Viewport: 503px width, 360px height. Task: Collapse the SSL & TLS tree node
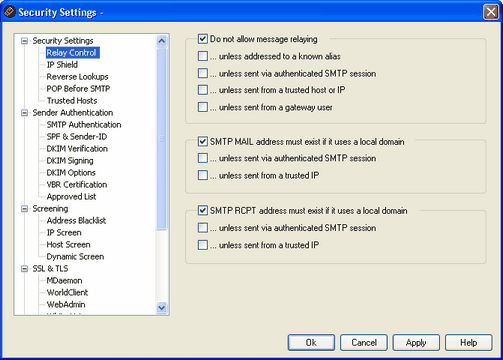pyautogui.click(x=24, y=269)
